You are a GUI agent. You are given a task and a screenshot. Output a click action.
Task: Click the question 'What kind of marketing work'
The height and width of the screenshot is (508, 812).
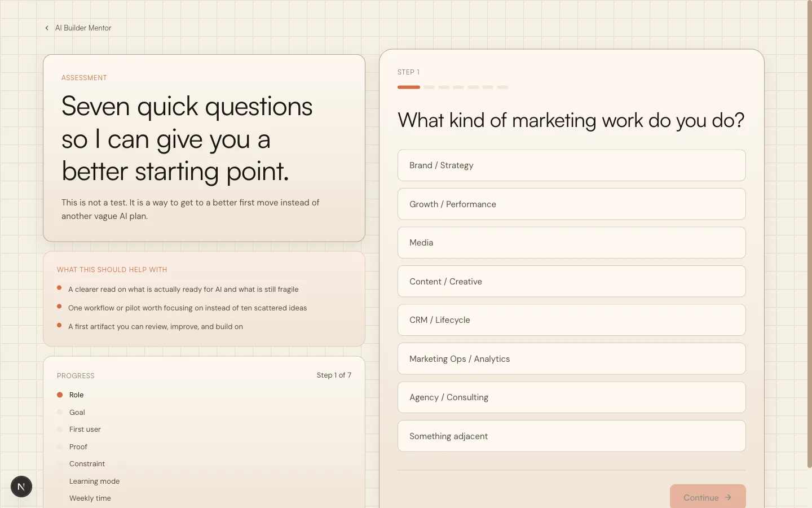[571, 120]
